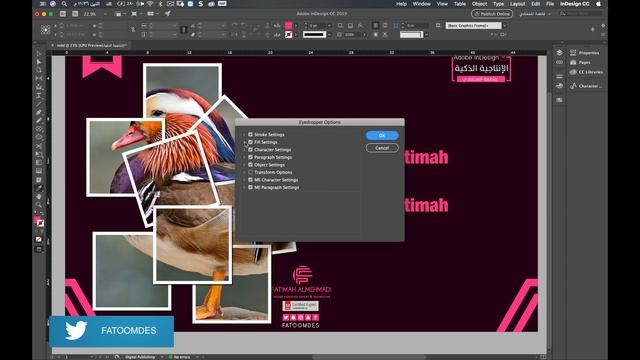Toggle the Object Settings checkbox
This screenshot has height=360, width=640.
pos(250,164)
